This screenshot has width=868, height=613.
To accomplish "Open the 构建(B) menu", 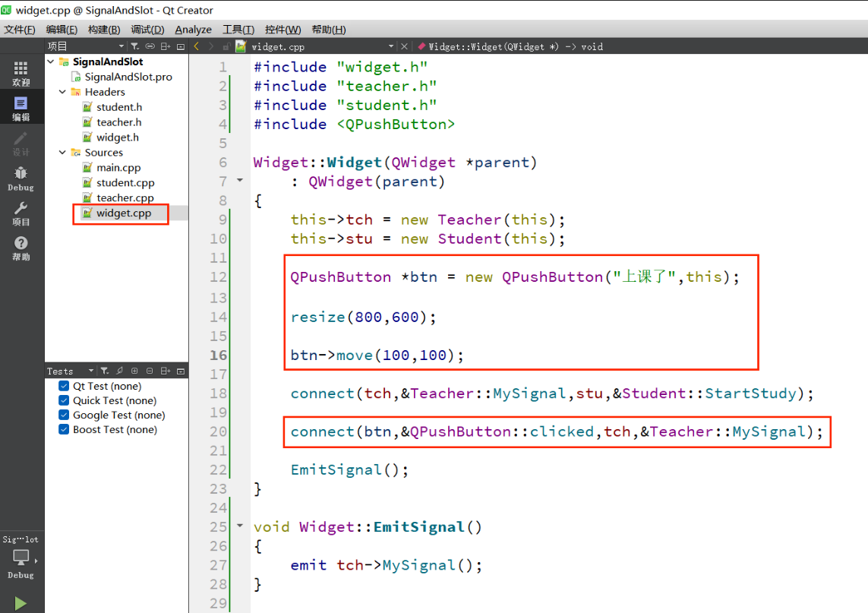I will (x=104, y=30).
